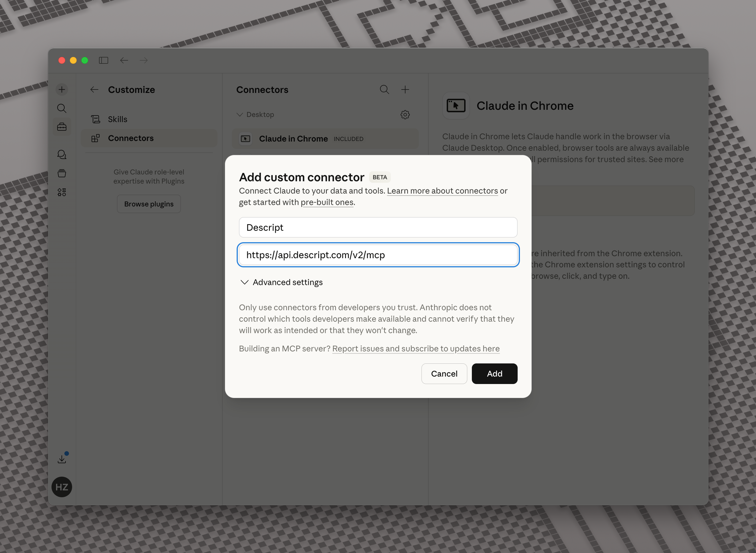Select Connectors in the Customize menu
Image resolution: width=756 pixels, height=553 pixels.
(x=131, y=138)
